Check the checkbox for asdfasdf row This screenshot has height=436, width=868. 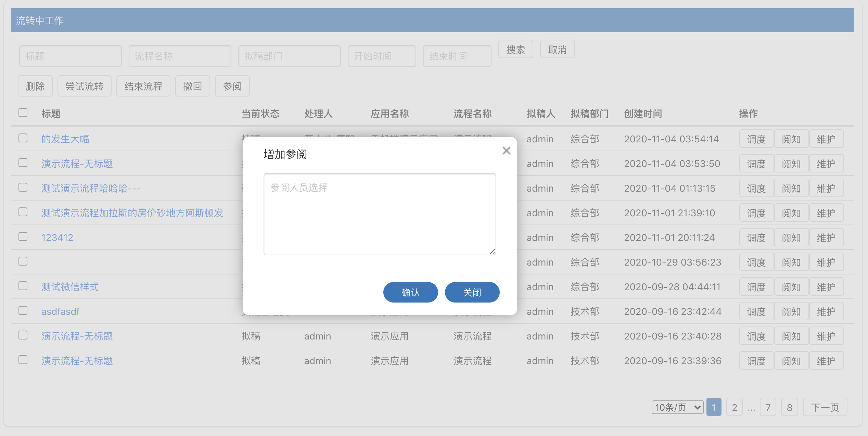(23, 310)
